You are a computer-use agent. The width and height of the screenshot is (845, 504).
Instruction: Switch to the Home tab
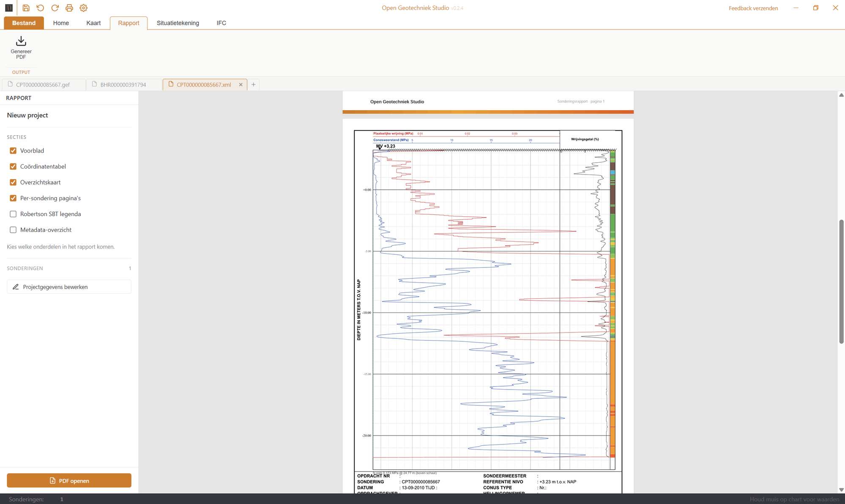pyautogui.click(x=61, y=23)
